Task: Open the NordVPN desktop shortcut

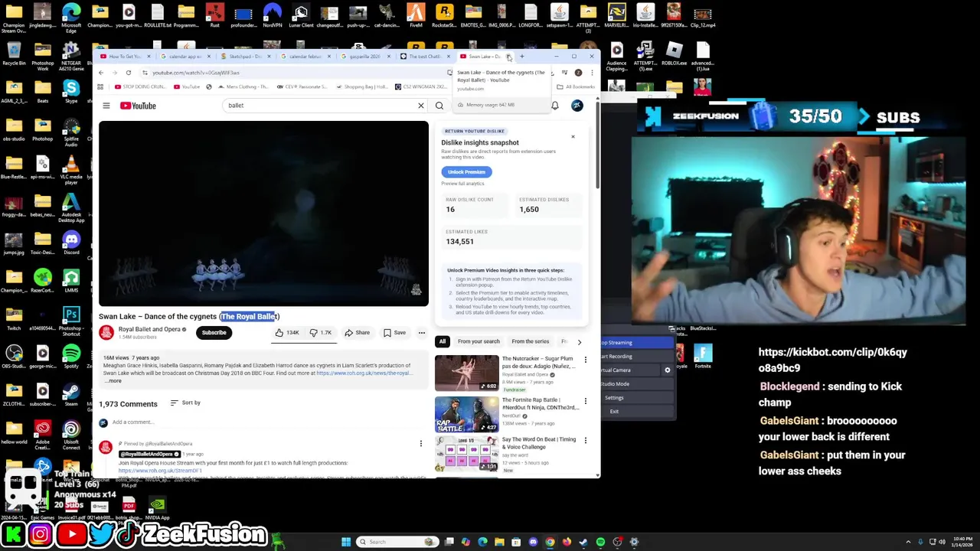Action: (x=272, y=15)
